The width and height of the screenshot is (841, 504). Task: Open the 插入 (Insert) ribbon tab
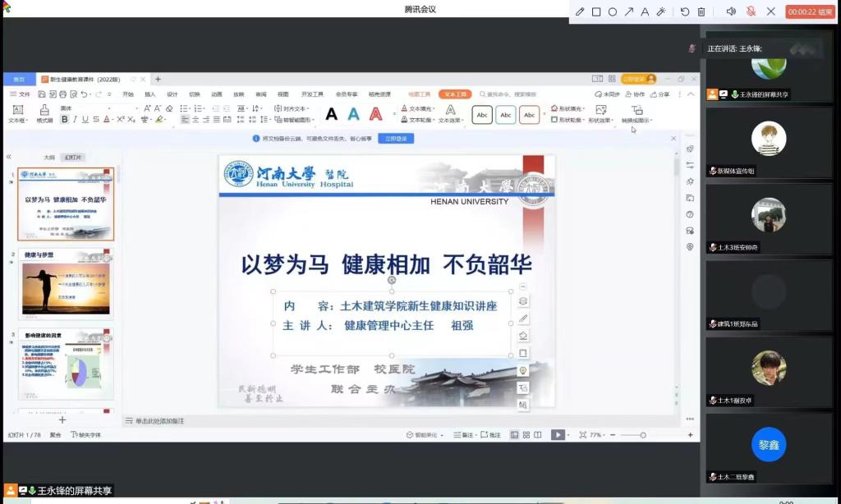pyautogui.click(x=149, y=94)
